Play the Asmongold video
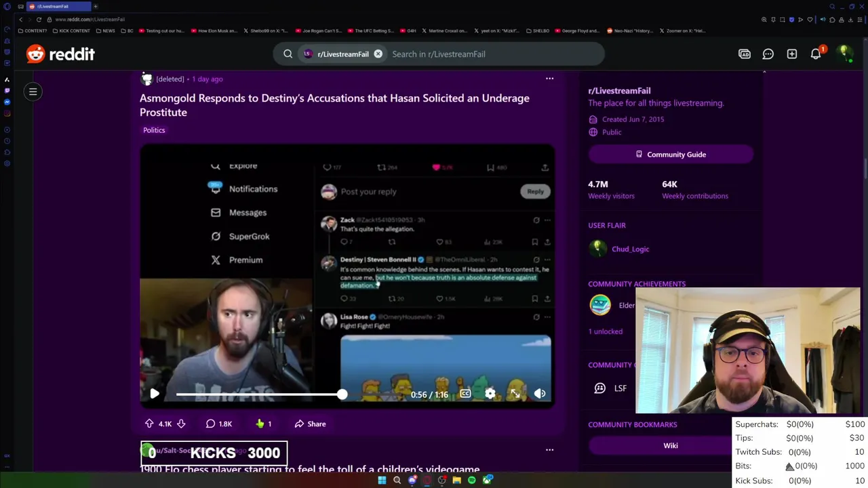Screen dimensions: 868x488 pyautogui.click(x=154, y=394)
